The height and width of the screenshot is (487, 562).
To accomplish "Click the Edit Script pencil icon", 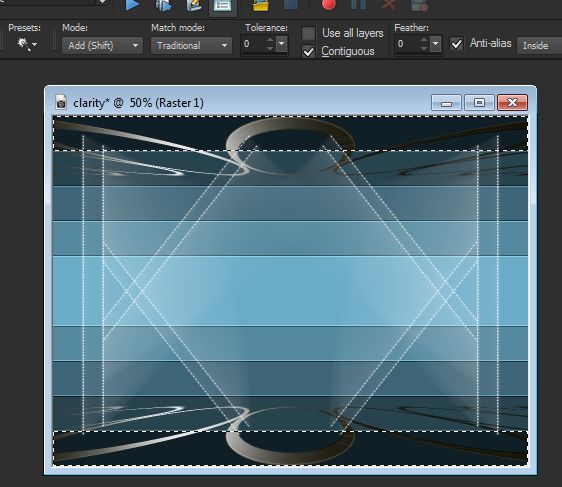I will pyautogui.click(x=194, y=5).
